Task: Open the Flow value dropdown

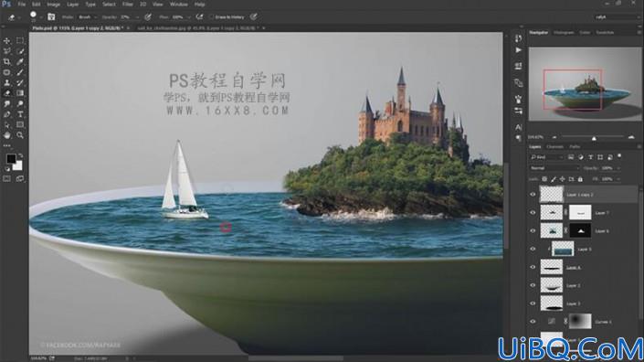Action: click(188, 17)
